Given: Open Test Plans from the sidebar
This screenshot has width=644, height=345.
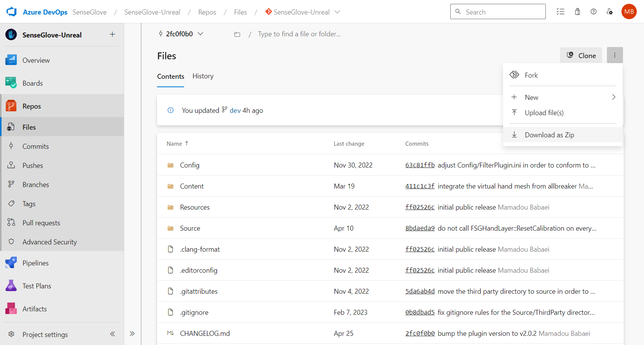Looking at the screenshot, I should [x=36, y=286].
